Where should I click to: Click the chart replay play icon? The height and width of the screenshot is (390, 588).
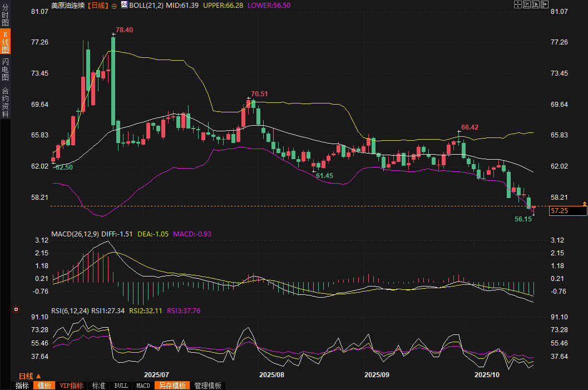click(x=536, y=4)
